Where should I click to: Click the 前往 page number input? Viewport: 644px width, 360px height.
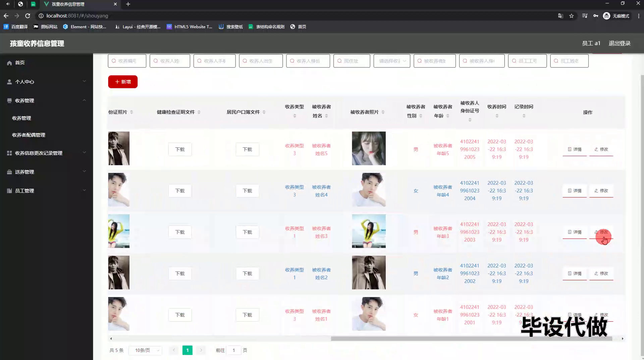(234, 350)
